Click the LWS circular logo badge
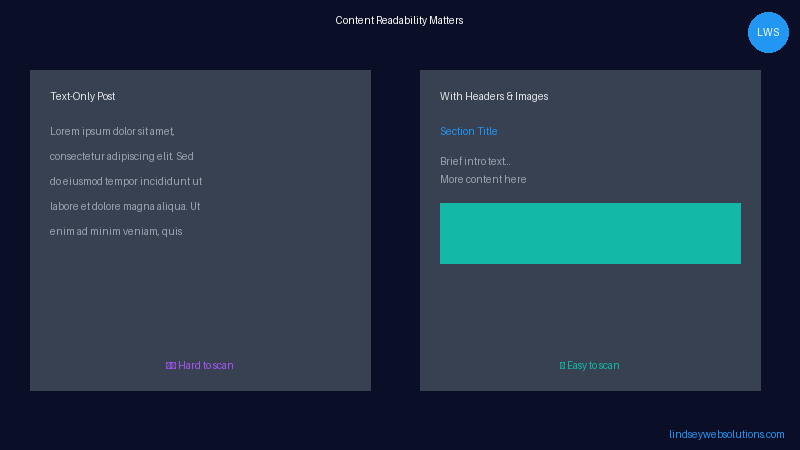The height and width of the screenshot is (450, 800). (x=768, y=32)
